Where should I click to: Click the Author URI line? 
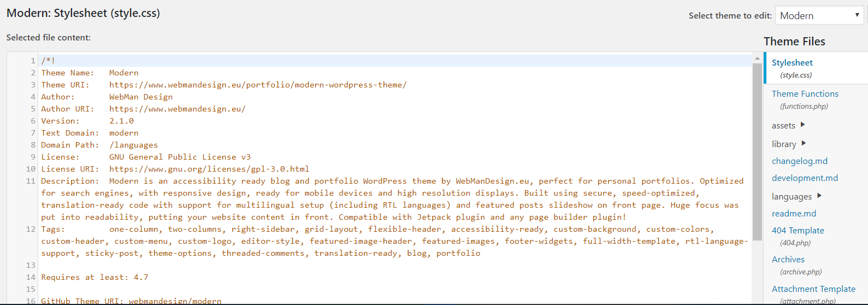(143, 109)
